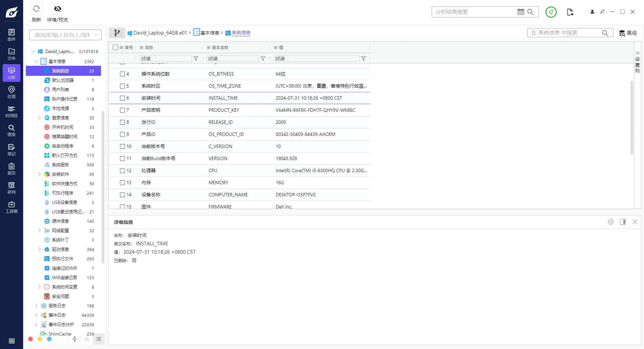Check the box for row 7 product key
The height and width of the screenshot is (349, 644).
pyautogui.click(x=122, y=110)
